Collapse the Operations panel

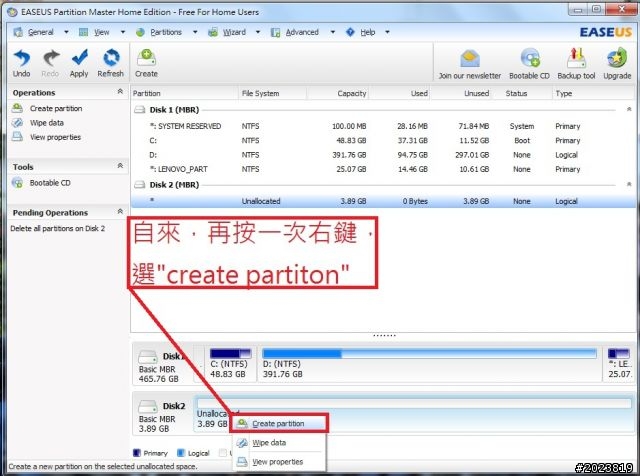120,91
